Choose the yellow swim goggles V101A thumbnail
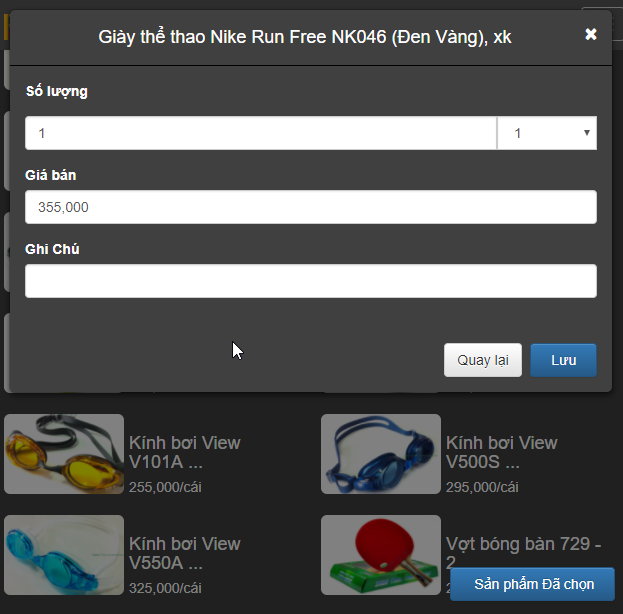Viewport: 623px width, 614px height. 64,454
